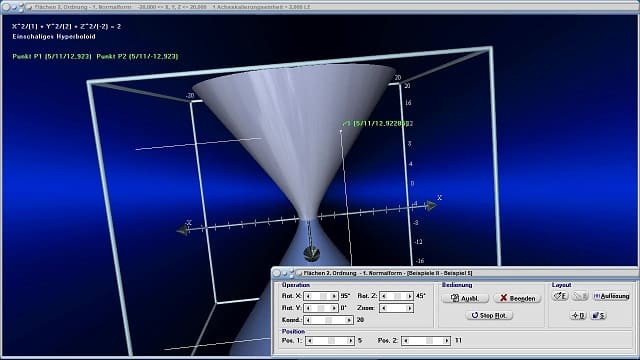The width and height of the screenshot is (640, 360).
Task: Click the Beenden button
Action: (517, 298)
